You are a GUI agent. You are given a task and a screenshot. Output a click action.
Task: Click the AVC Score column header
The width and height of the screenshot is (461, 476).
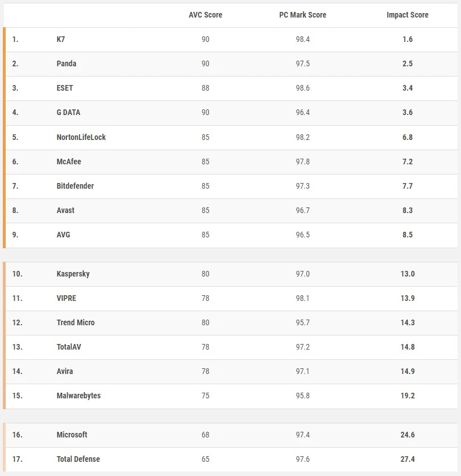205,15
